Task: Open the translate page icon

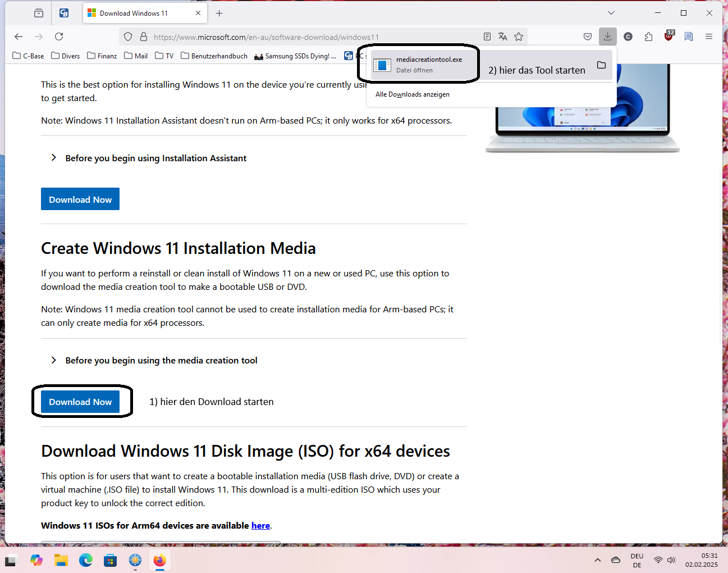Action: coord(503,37)
